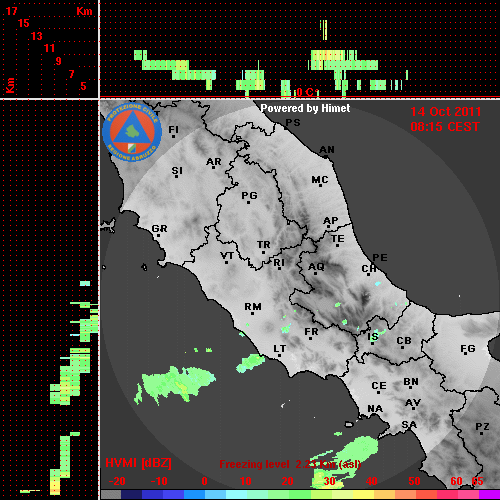
Task: Click the top-right 'Km' axis label
Action: click(x=84, y=11)
